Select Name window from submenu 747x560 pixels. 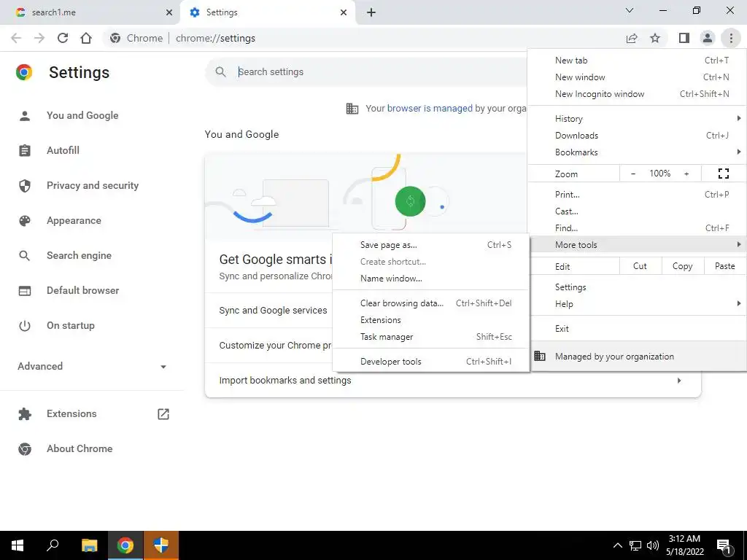(430, 279)
